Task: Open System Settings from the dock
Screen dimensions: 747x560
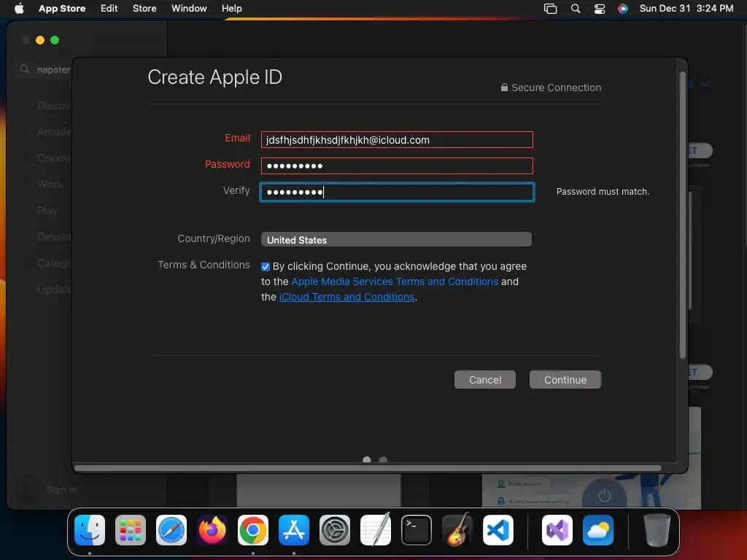Action: point(335,530)
